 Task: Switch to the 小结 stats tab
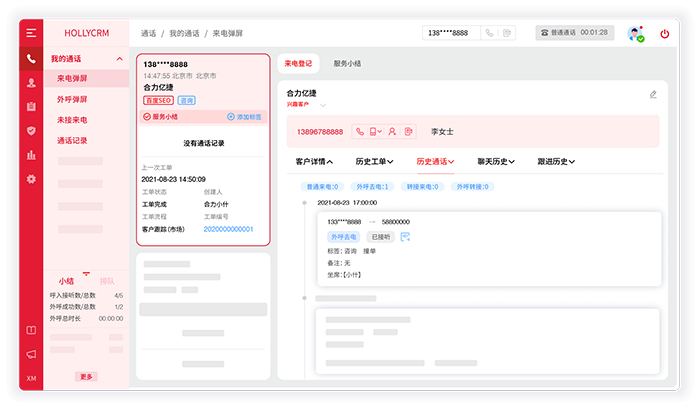[x=66, y=281]
